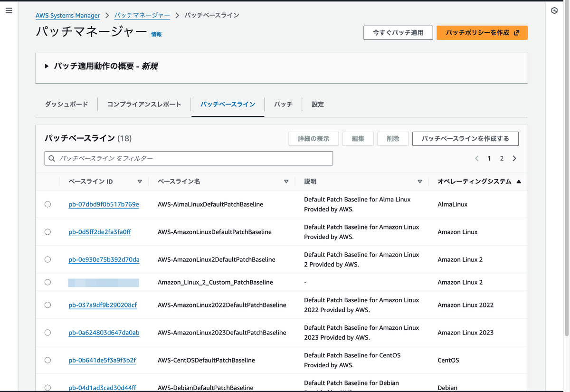Image resolution: width=570 pixels, height=392 pixels.
Task: Click 削除 button
Action: point(393,139)
